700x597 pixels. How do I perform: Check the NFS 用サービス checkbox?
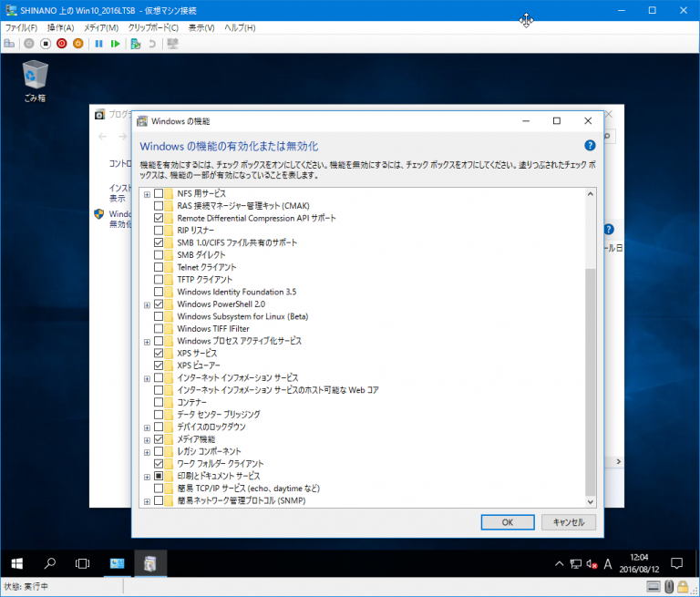(x=159, y=194)
